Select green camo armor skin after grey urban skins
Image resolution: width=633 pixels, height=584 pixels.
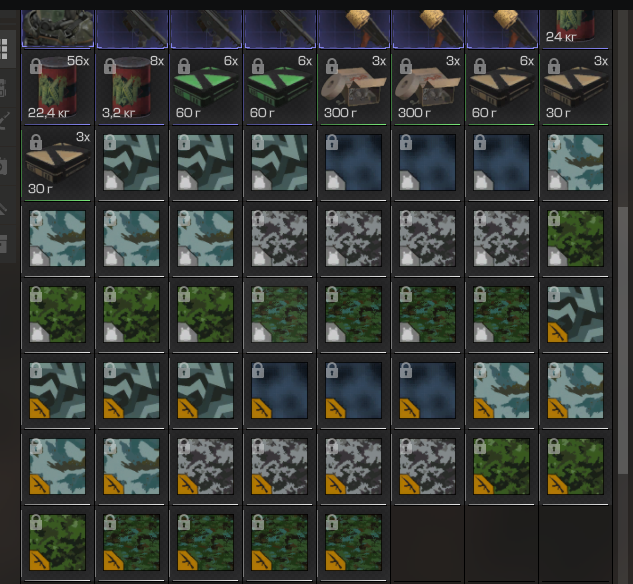pos(575,239)
